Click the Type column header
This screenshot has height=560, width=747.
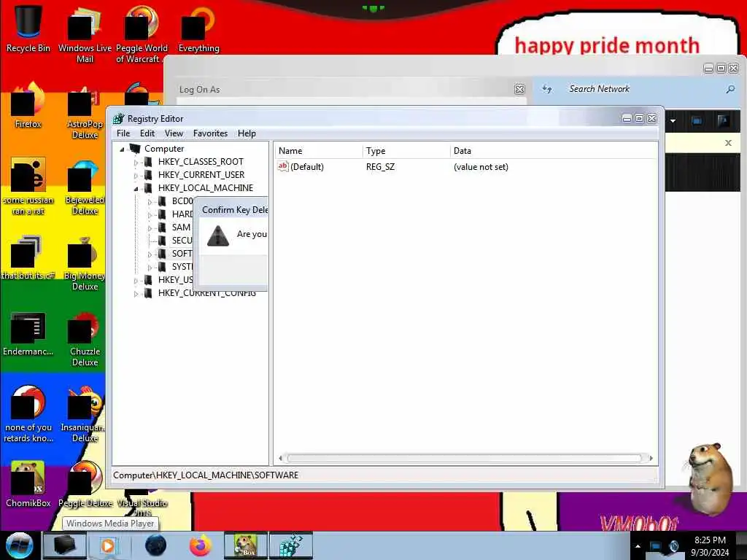coord(406,151)
